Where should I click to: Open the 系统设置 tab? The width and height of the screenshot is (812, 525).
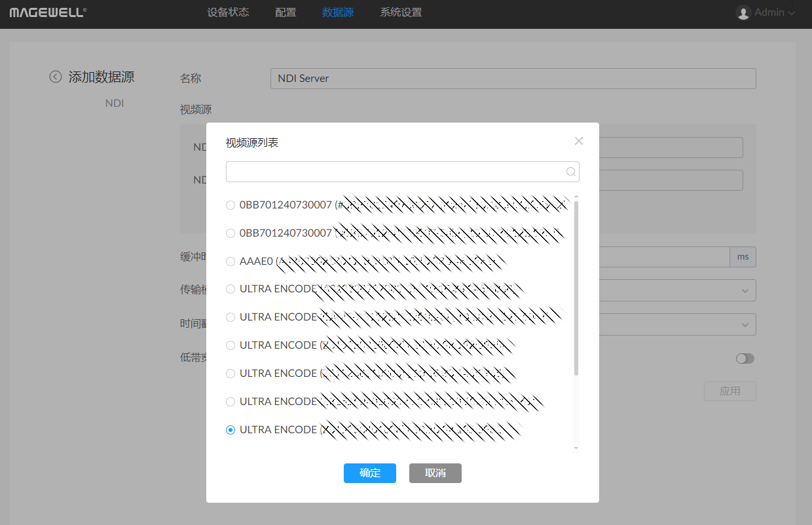401,12
